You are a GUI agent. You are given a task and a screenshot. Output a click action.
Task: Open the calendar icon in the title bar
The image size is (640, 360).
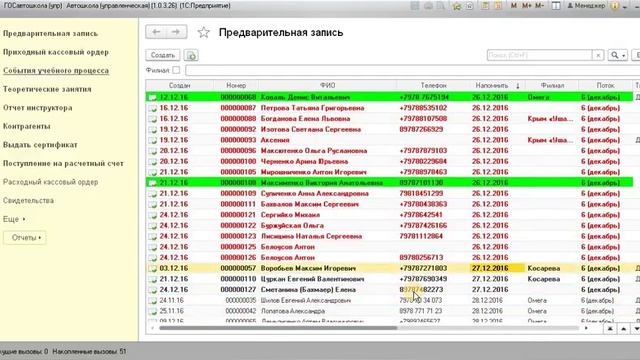498,6
